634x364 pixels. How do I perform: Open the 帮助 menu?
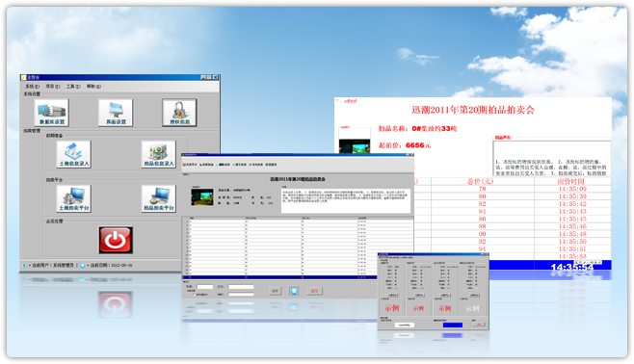coord(93,86)
